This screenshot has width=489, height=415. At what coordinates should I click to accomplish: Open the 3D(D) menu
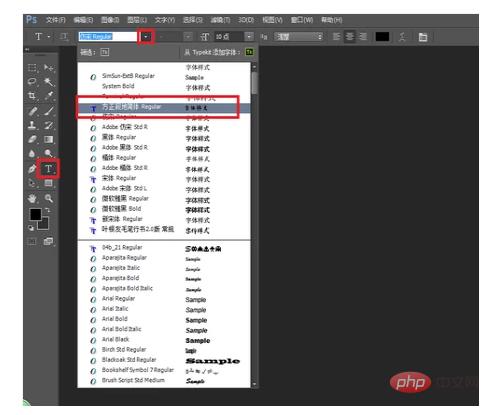(246, 20)
